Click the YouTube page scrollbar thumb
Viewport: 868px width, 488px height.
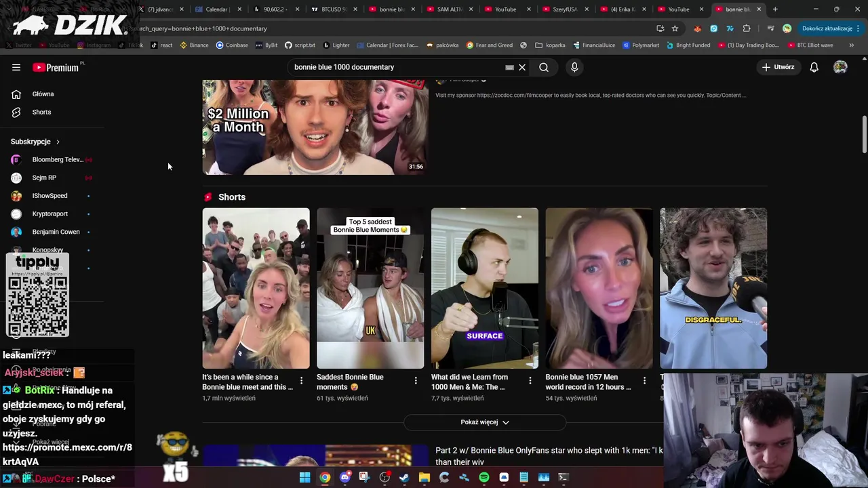[864, 135]
